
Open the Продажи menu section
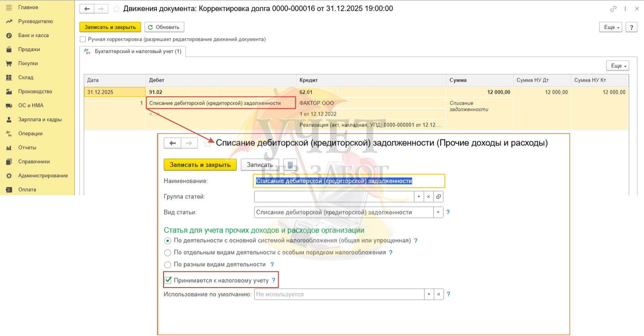click(29, 49)
